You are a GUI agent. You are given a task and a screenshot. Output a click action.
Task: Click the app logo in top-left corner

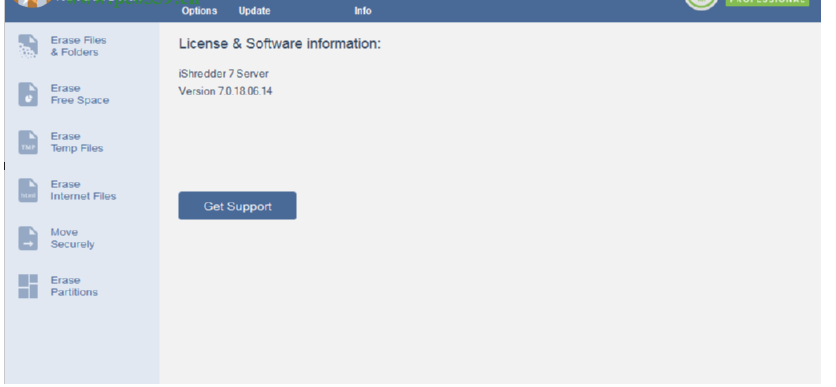[32, 3]
